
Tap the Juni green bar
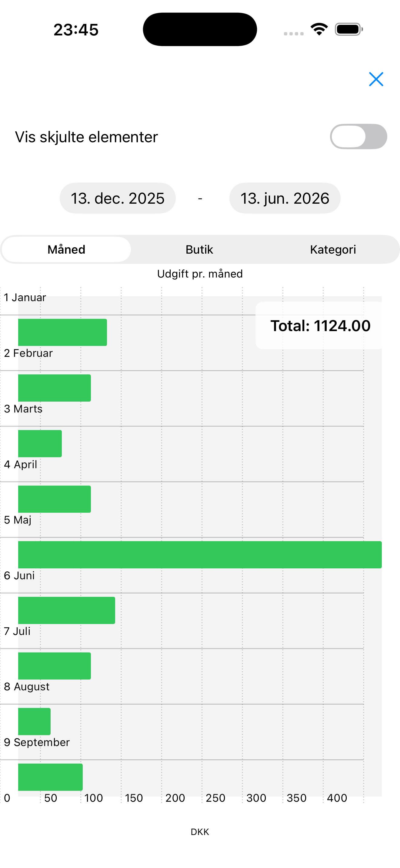coord(66,610)
